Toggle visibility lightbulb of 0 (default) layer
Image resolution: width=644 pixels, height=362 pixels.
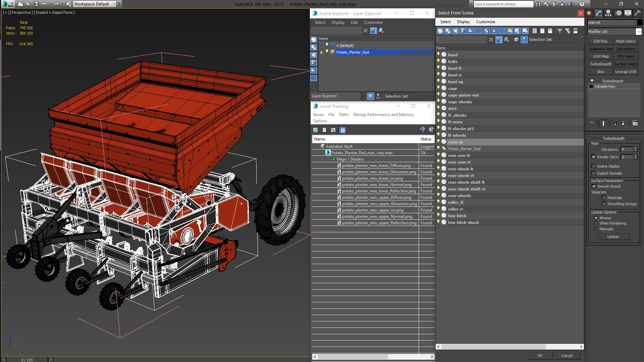327,45
